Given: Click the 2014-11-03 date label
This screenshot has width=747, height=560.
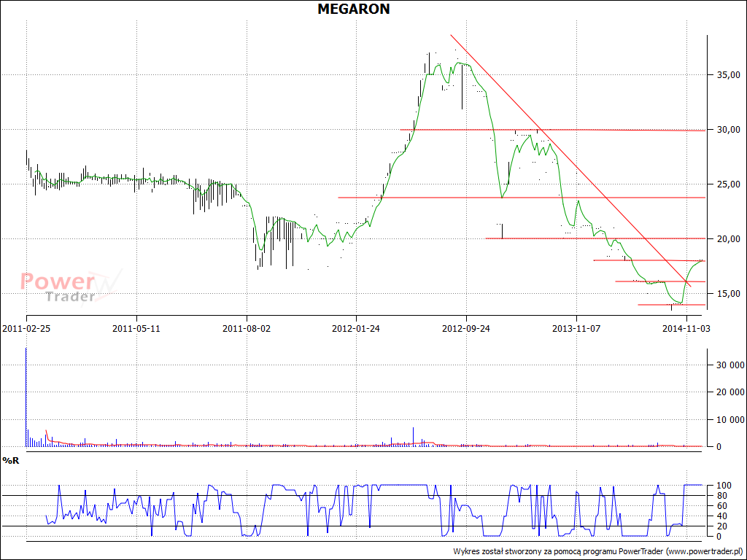Looking at the screenshot, I should click(x=686, y=329).
